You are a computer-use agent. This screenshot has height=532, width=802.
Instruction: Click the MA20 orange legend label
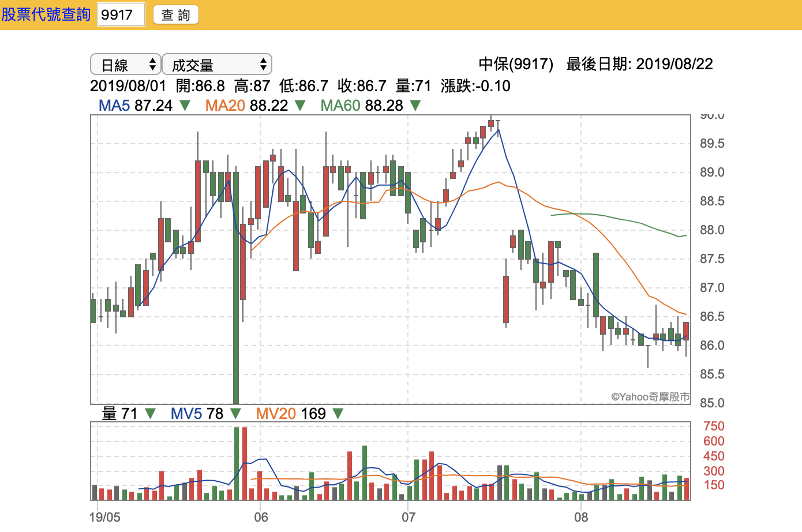[225, 106]
